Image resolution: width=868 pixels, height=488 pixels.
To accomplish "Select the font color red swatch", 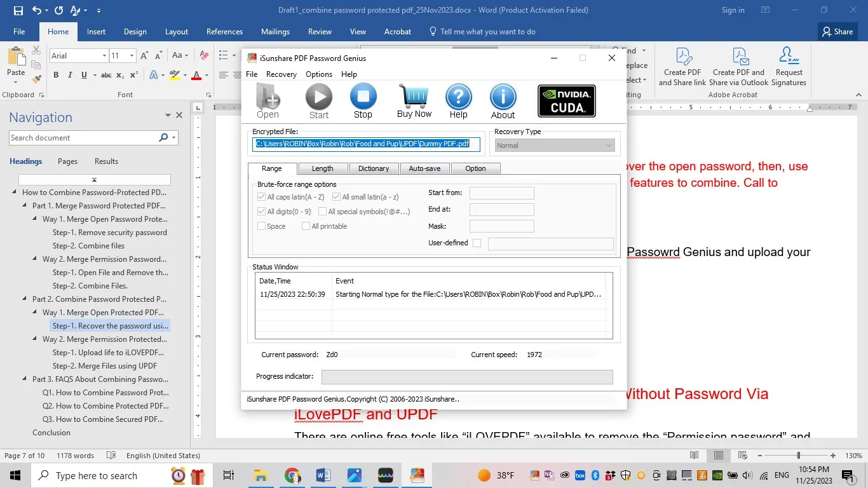I will 196,75.
